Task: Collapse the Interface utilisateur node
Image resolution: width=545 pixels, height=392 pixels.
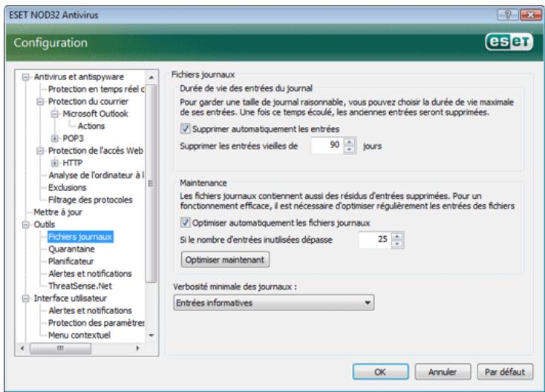Action: pyautogui.click(x=25, y=298)
